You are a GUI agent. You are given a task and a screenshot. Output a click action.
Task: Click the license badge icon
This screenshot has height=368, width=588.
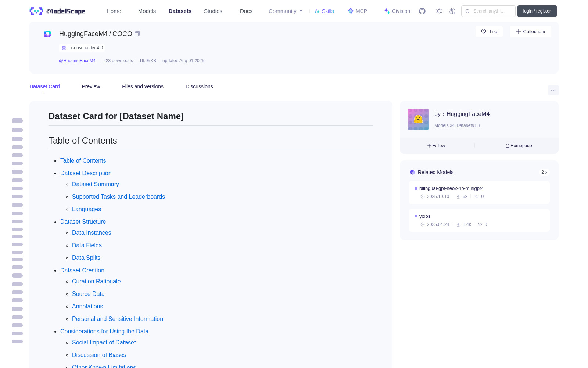pyautogui.click(x=64, y=48)
